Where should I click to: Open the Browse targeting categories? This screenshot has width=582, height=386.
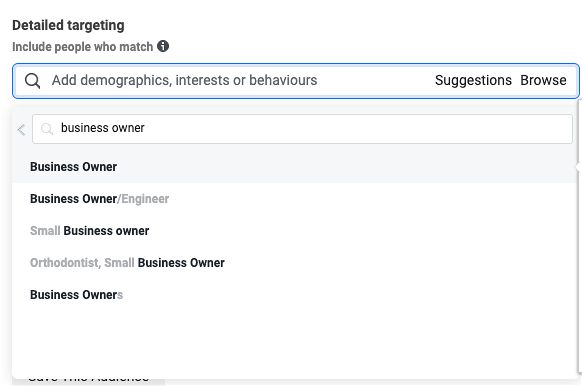(x=543, y=80)
